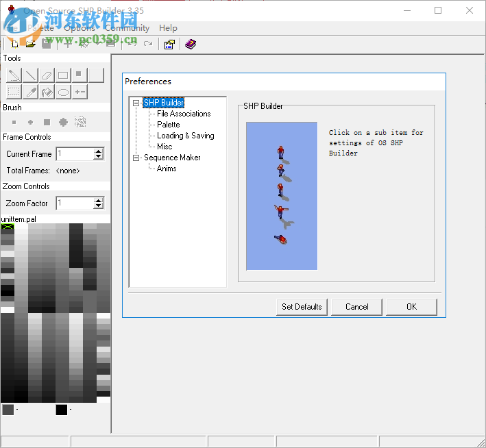Choose the spray pattern brush

[x=80, y=122]
